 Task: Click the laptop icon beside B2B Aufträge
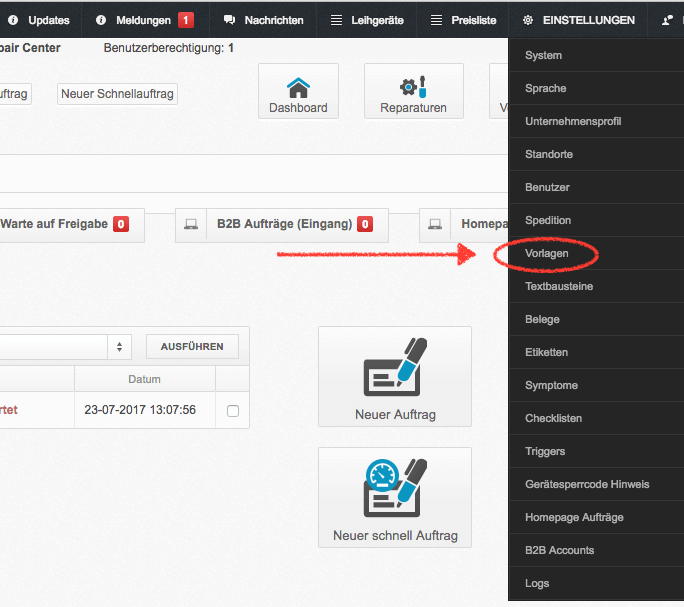coord(191,224)
